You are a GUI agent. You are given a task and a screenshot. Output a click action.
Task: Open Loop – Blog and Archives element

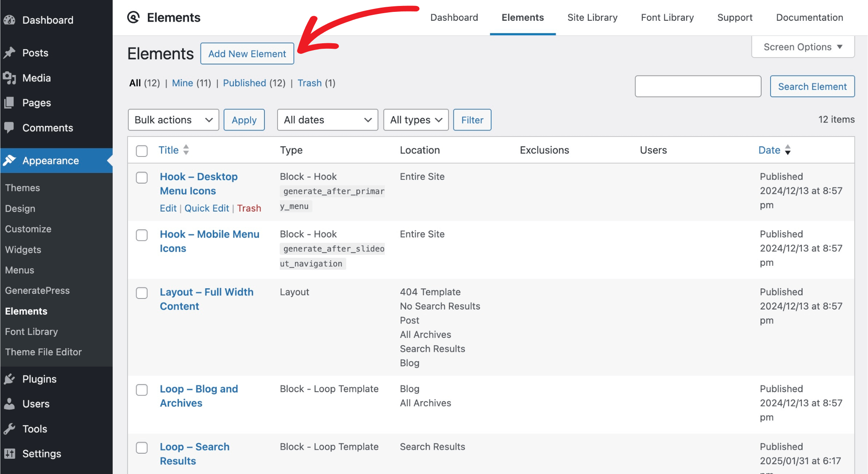199,396
